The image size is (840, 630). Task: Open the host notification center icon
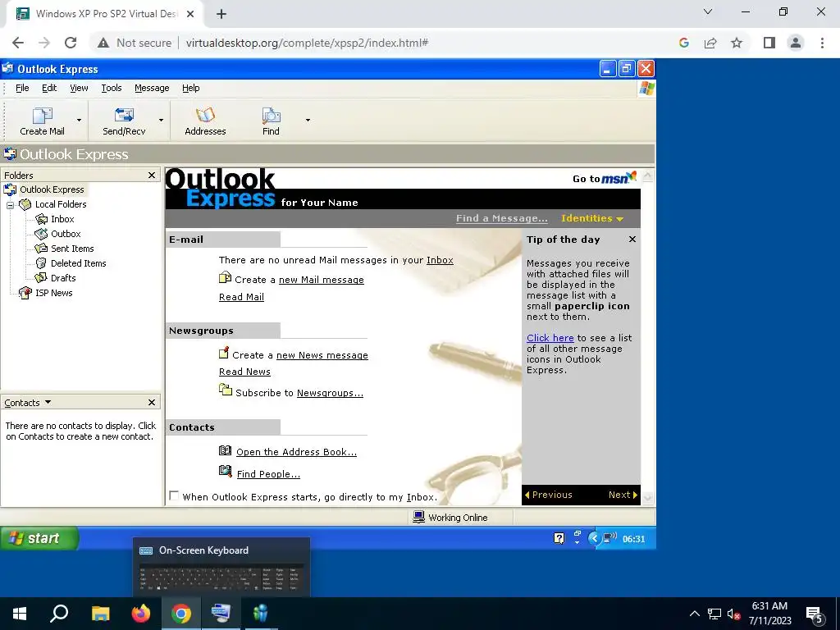coord(814,614)
